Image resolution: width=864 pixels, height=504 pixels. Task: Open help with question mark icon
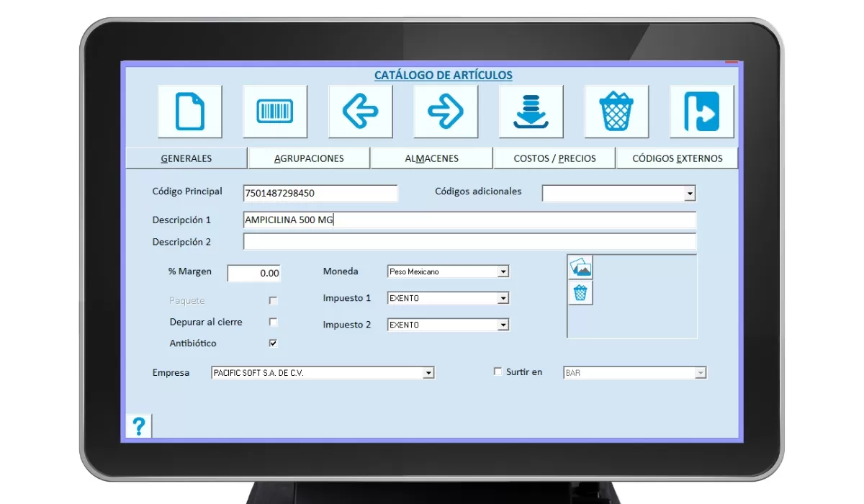pyautogui.click(x=139, y=426)
